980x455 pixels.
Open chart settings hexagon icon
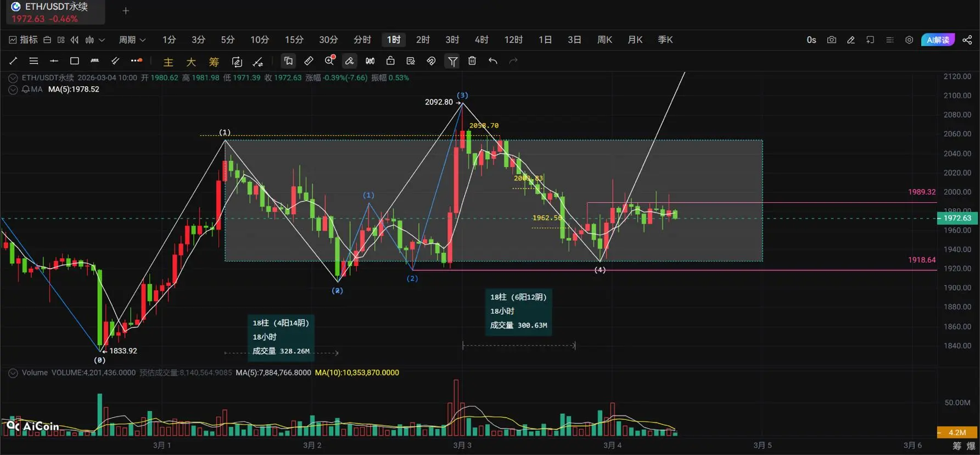point(909,40)
